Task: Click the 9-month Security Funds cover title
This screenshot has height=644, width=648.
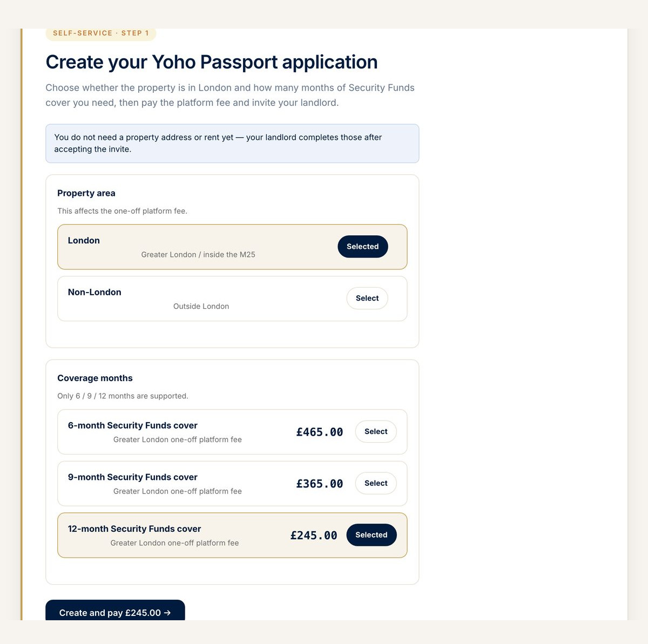Action: pos(133,478)
